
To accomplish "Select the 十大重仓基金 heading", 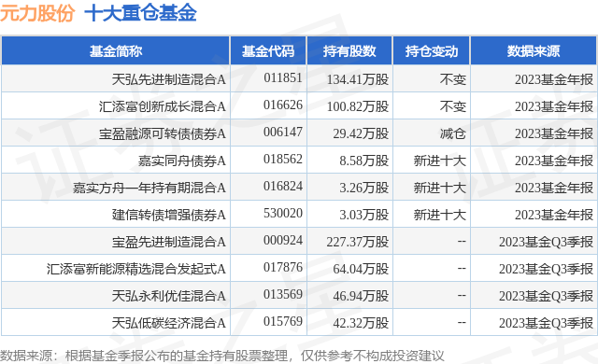I will click(140, 13).
